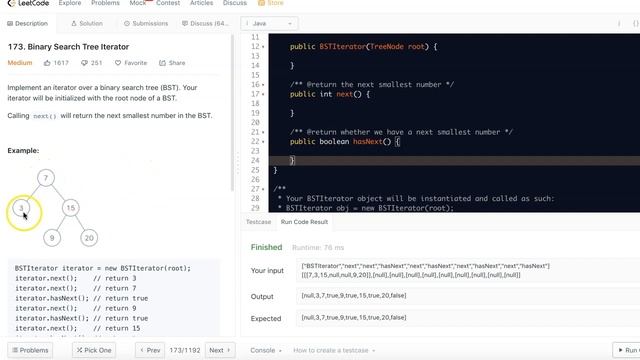Open the Explore menu item
This screenshot has height=360, width=640.
(70, 3)
